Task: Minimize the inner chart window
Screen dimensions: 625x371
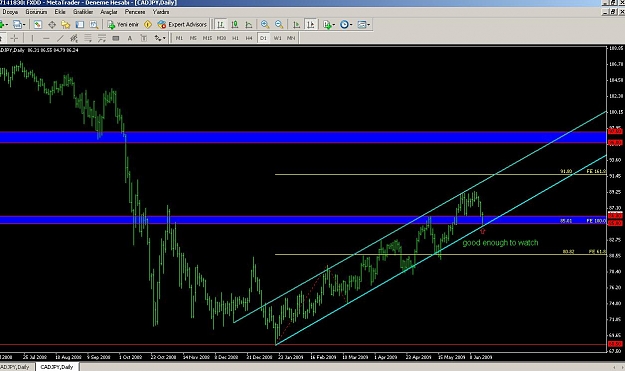Action: pyautogui.click(x=605, y=12)
